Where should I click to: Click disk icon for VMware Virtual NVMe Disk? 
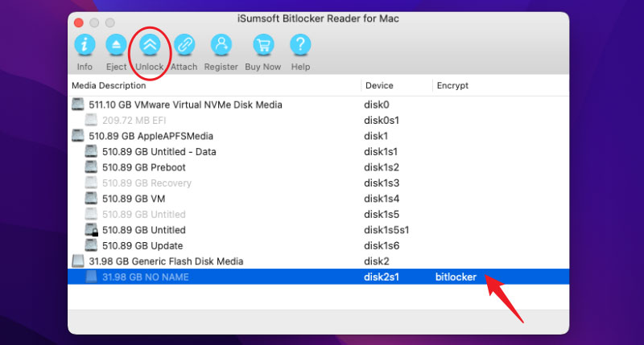[x=78, y=105]
